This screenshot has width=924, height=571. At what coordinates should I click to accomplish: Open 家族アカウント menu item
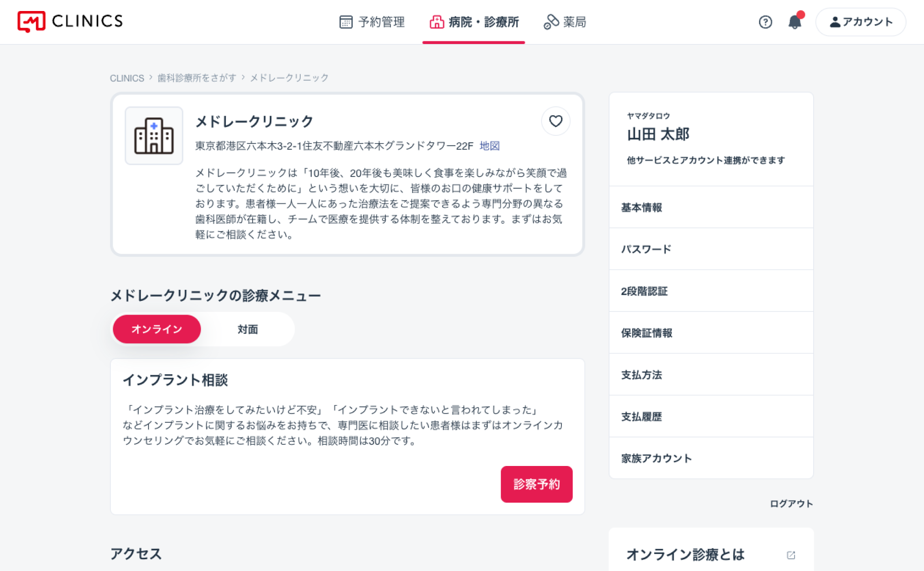711,458
